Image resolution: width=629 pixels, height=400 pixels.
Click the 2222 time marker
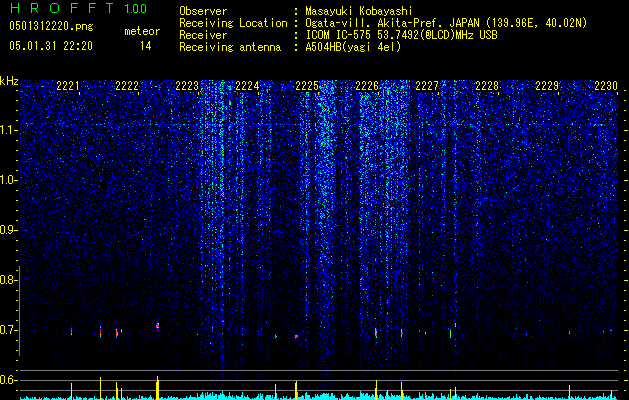127,85
